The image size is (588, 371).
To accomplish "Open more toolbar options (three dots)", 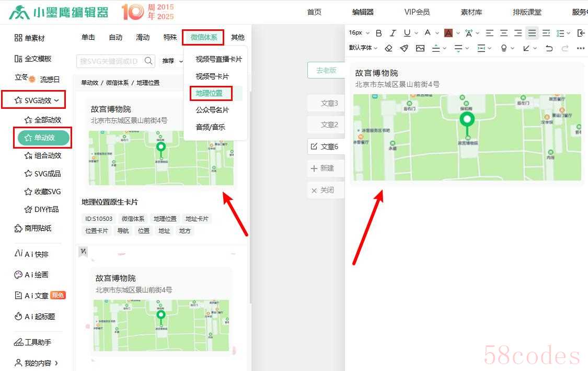I will (581, 48).
